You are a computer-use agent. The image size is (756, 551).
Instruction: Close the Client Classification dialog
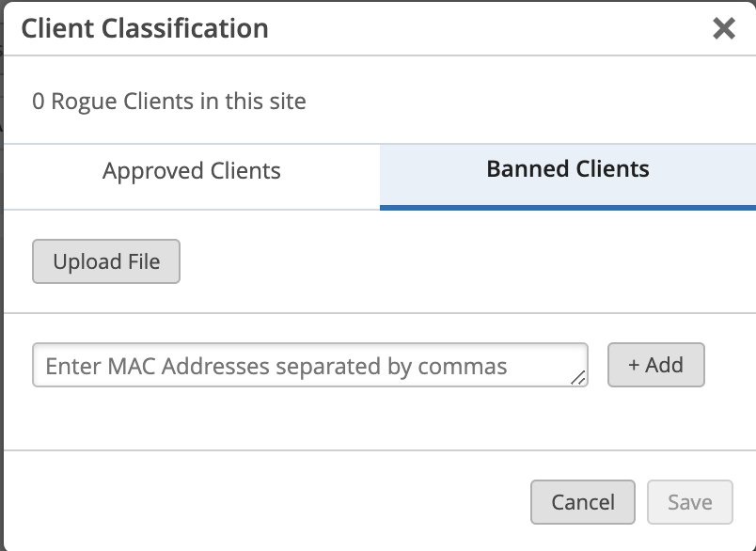[723, 28]
